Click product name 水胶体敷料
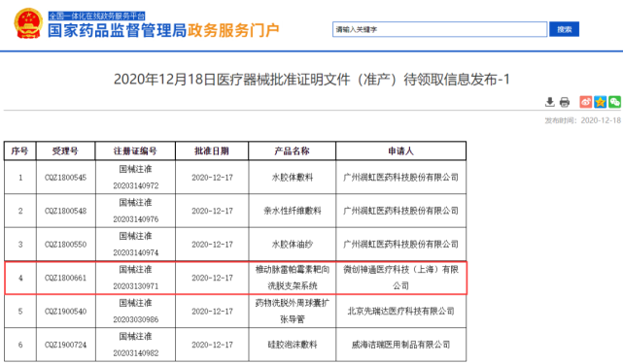Screen dimensions: 623x364 293,178
